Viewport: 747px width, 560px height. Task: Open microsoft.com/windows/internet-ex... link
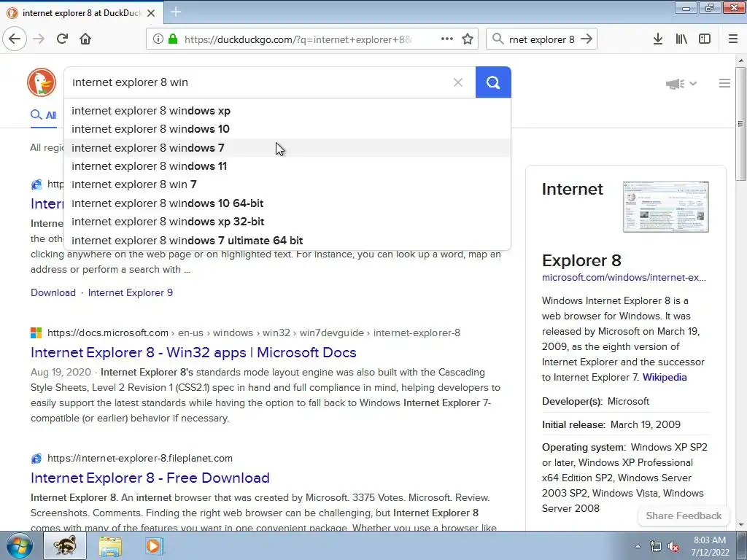[x=624, y=277]
